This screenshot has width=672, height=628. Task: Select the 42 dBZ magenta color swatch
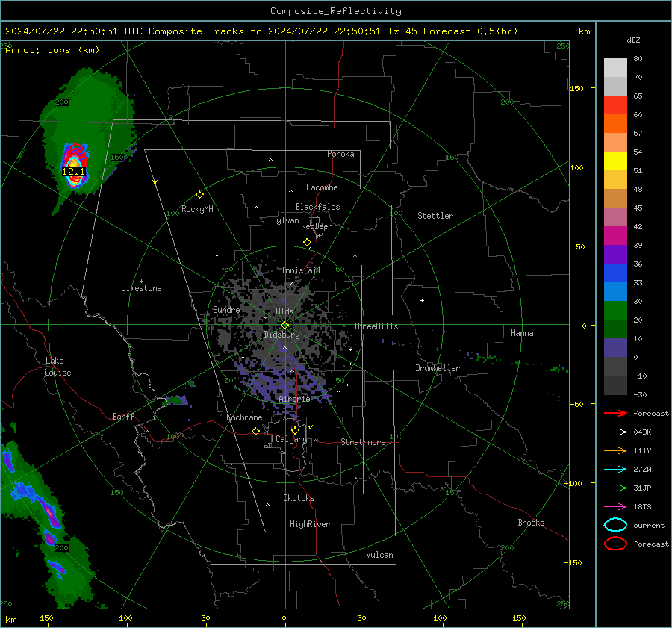coord(615,236)
